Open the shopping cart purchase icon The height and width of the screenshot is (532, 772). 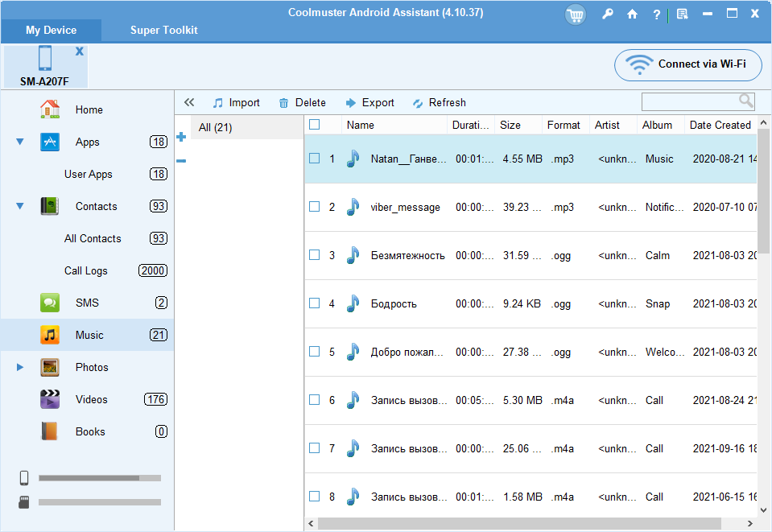click(x=575, y=14)
